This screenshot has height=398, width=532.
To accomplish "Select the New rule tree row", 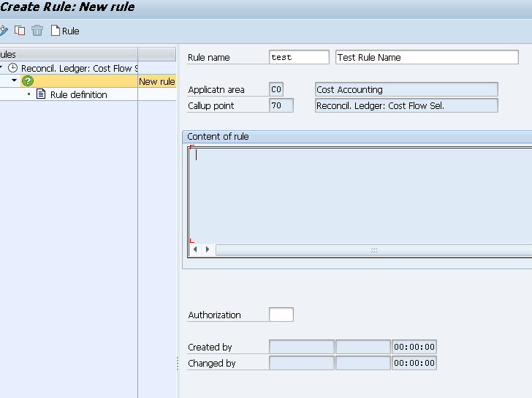I will 88,81.
